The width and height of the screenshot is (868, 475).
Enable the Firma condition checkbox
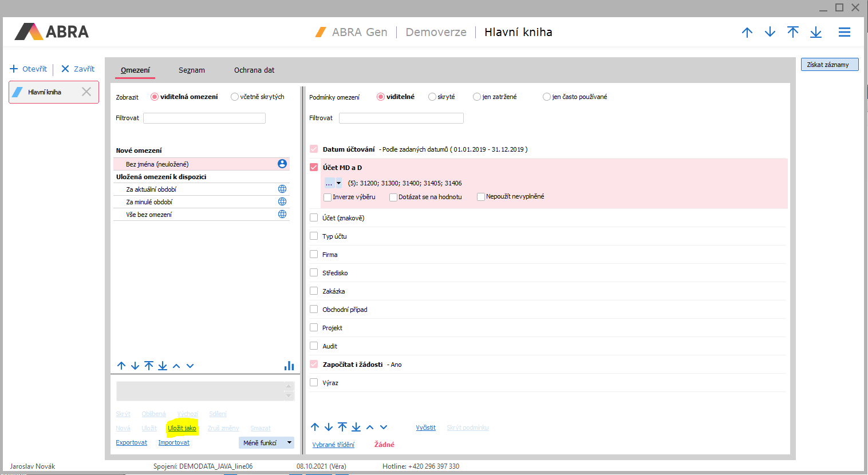[314, 255]
